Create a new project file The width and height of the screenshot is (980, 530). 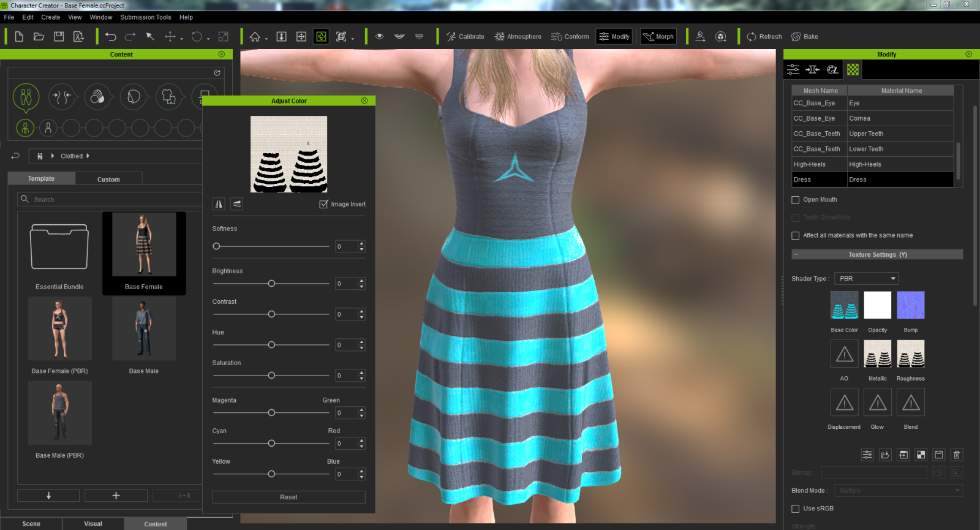19,37
